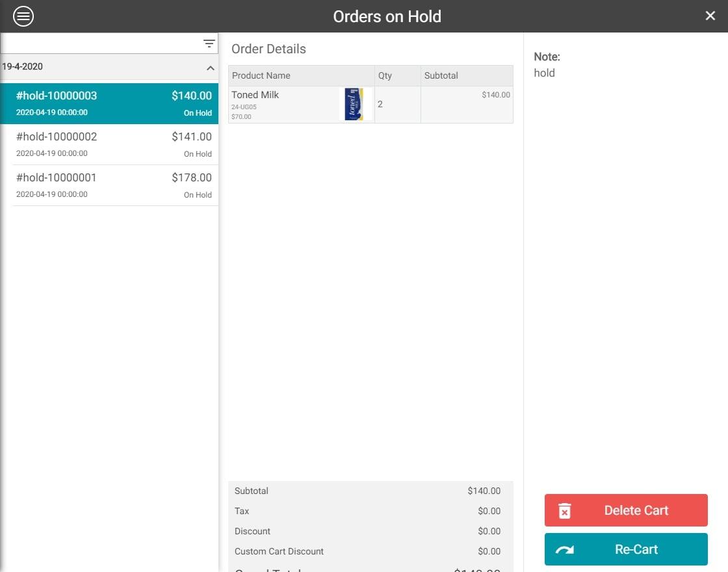Click the Product Name column header
Image resolution: width=728 pixels, height=572 pixels.
pos(261,75)
